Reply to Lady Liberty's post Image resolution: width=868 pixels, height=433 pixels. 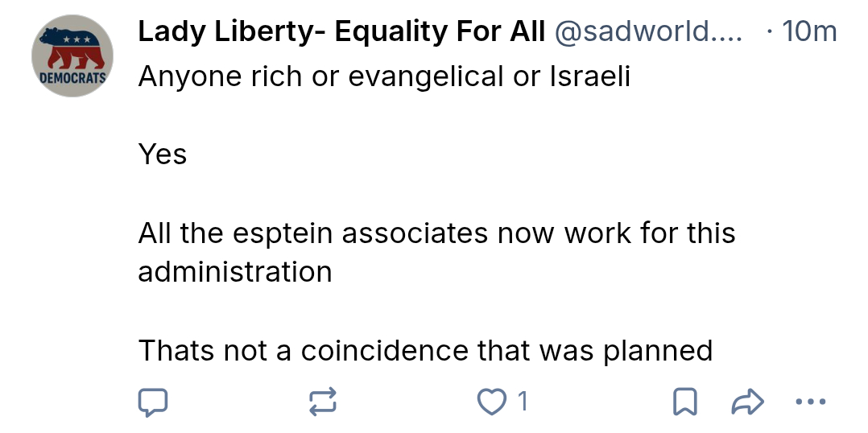pos(153,402)
